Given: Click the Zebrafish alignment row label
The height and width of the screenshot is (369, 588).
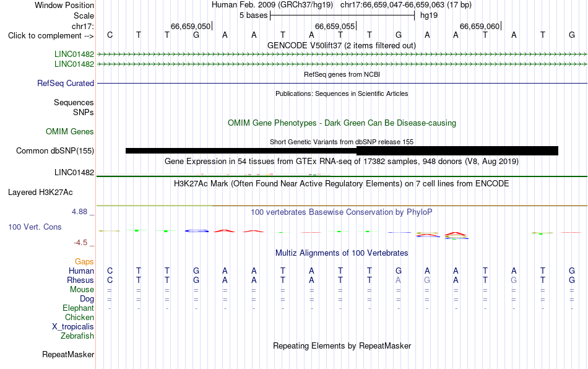Looking at the screenshot, I should click(x=77, y=336).
